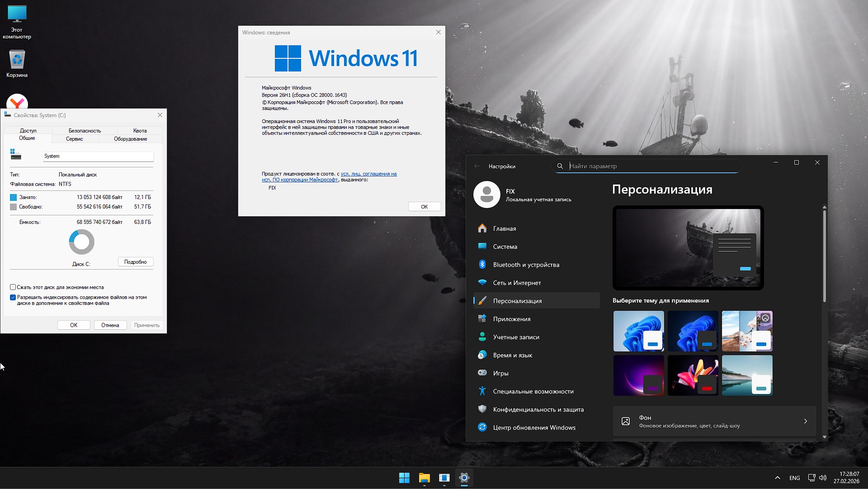Open Network and Internet settings
Viewport: 868px width, 489px height.
tap(517, 283)
